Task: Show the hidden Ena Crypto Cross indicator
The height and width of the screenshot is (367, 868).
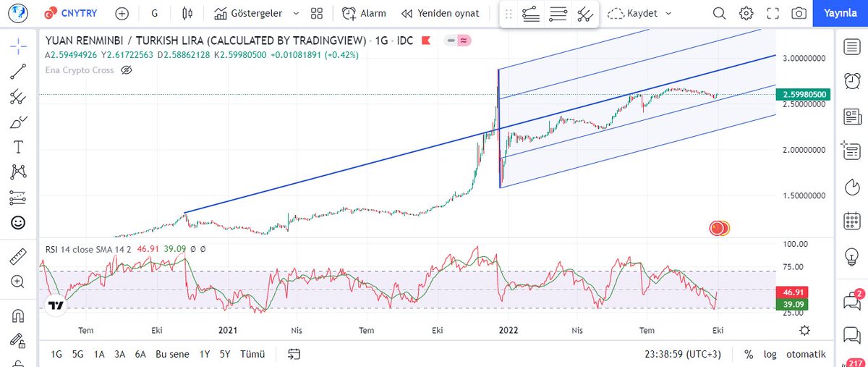Action: click(127, 70)
